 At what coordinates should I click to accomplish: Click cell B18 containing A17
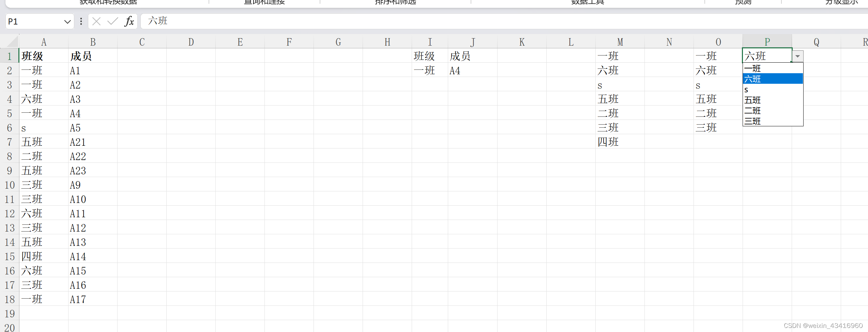(93, 299)
